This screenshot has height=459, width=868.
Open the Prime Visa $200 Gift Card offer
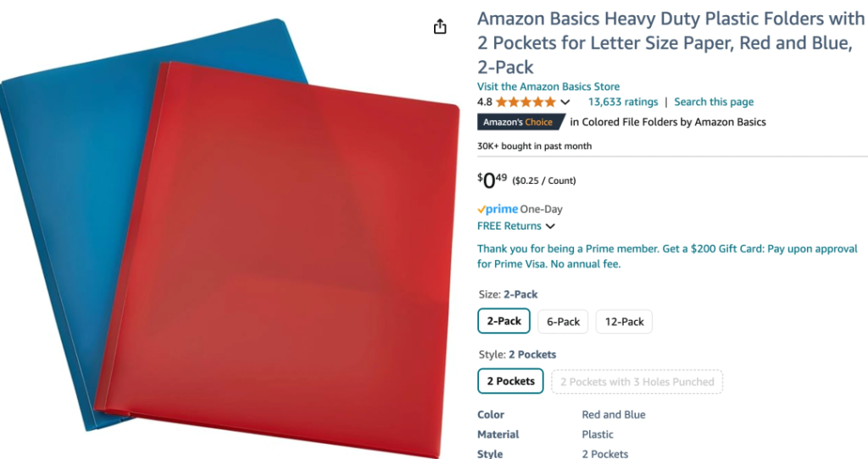point(667,256)
